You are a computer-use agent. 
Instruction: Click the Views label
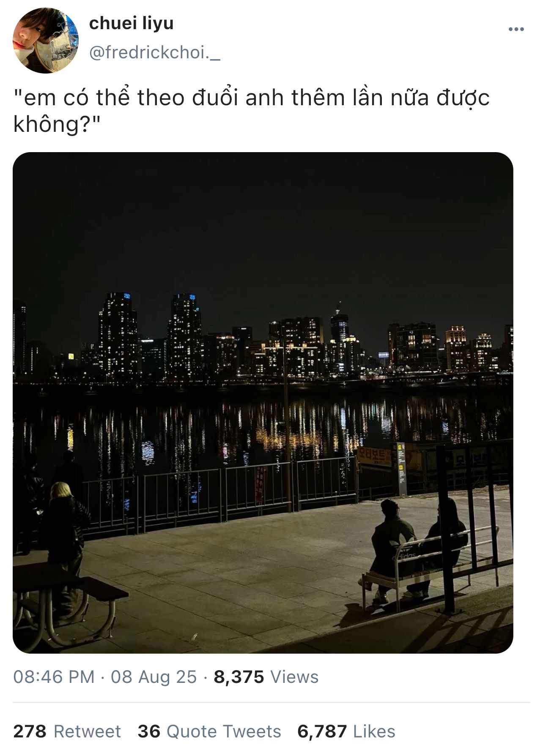coord(294,677)
